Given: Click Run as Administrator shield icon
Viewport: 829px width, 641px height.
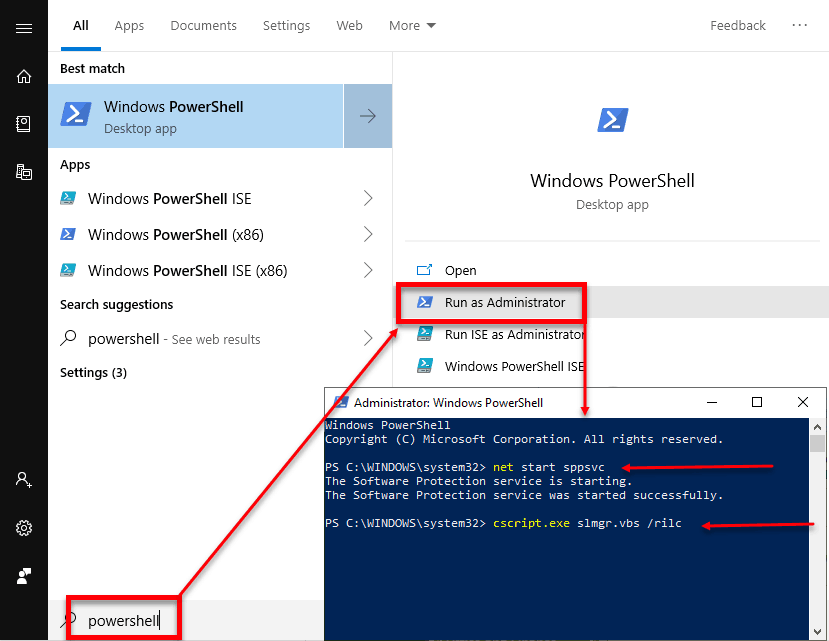Looking at the screenshot, I should (x=427, y=301).
